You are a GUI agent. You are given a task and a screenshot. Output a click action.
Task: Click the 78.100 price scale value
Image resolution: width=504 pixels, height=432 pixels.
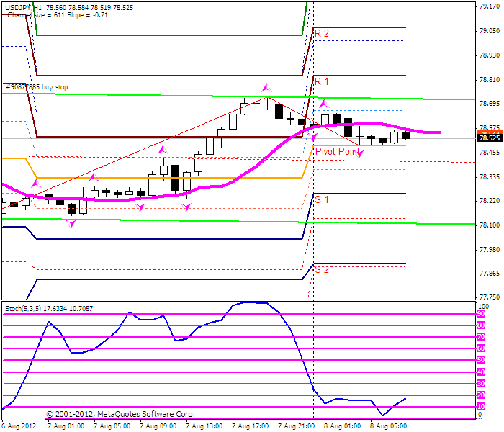[490, 225]
